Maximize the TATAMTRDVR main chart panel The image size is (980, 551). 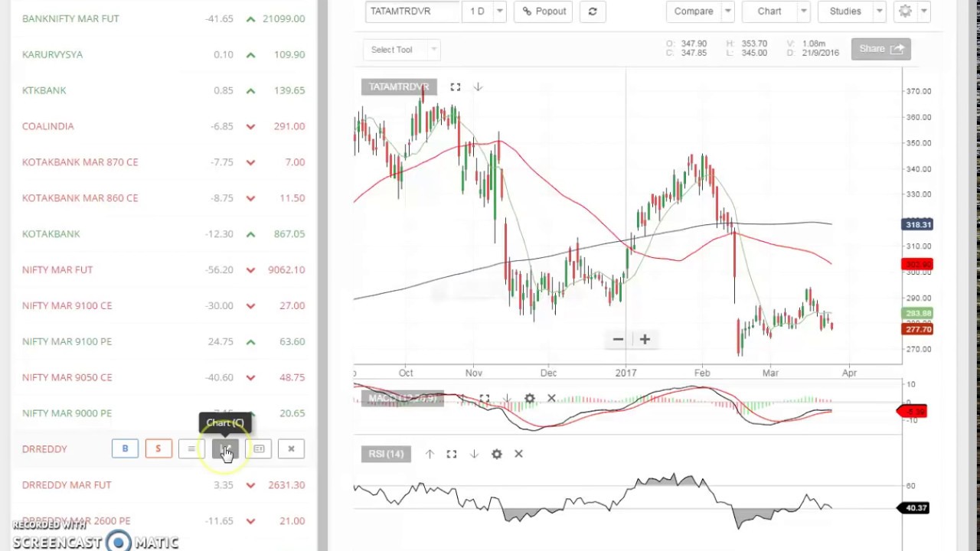coord(456,87)
